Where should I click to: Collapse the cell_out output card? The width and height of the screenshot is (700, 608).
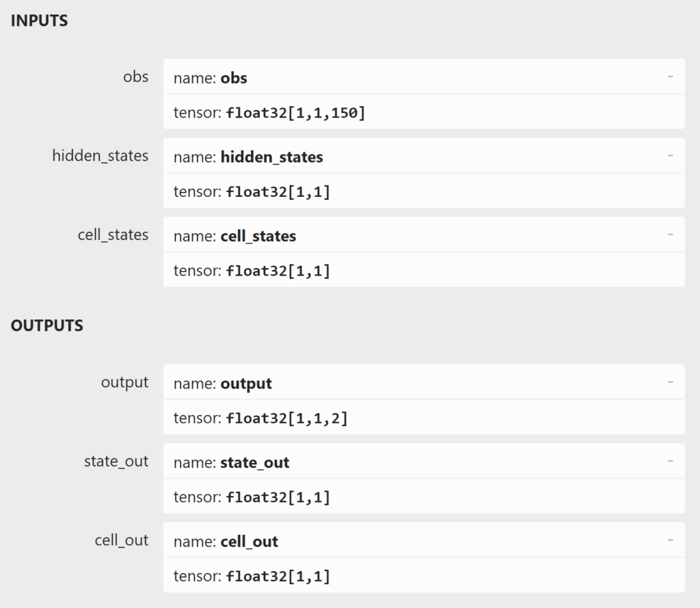[671, 540]
